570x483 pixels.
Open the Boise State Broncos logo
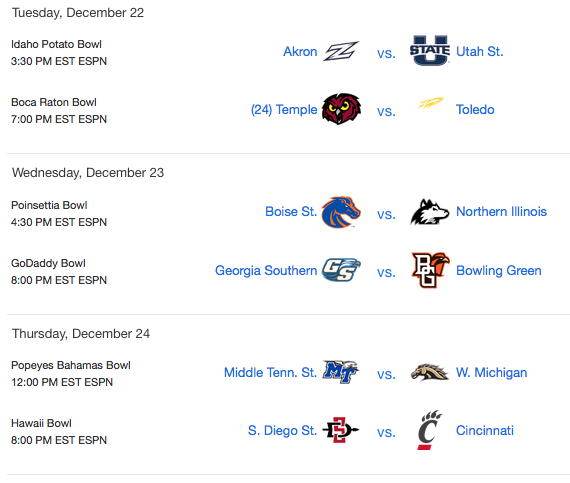(341, 212)
